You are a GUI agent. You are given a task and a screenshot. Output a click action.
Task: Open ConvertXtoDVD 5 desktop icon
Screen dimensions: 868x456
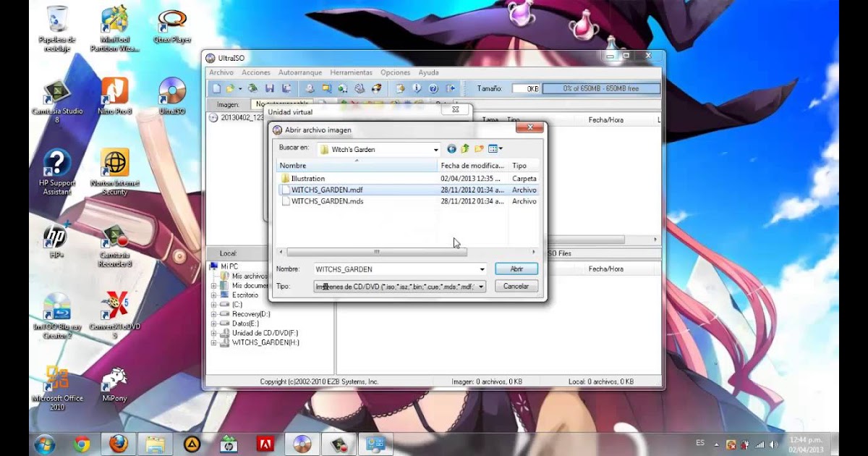pos(114,316)
